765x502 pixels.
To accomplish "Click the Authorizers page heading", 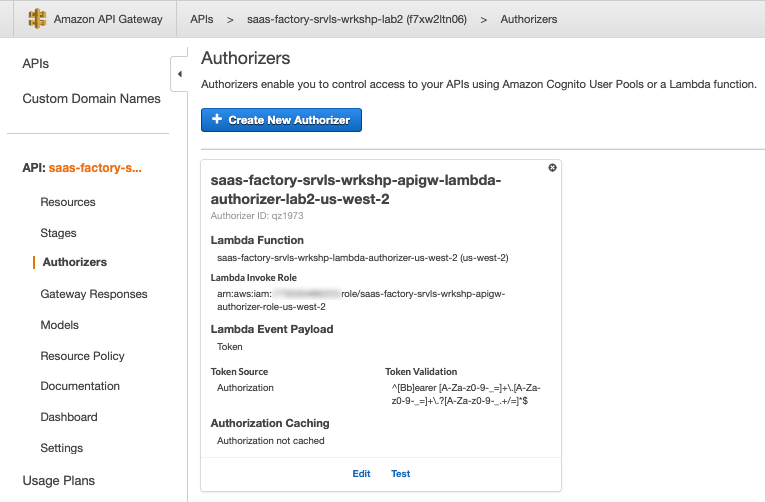I will [x=245, y=58].
